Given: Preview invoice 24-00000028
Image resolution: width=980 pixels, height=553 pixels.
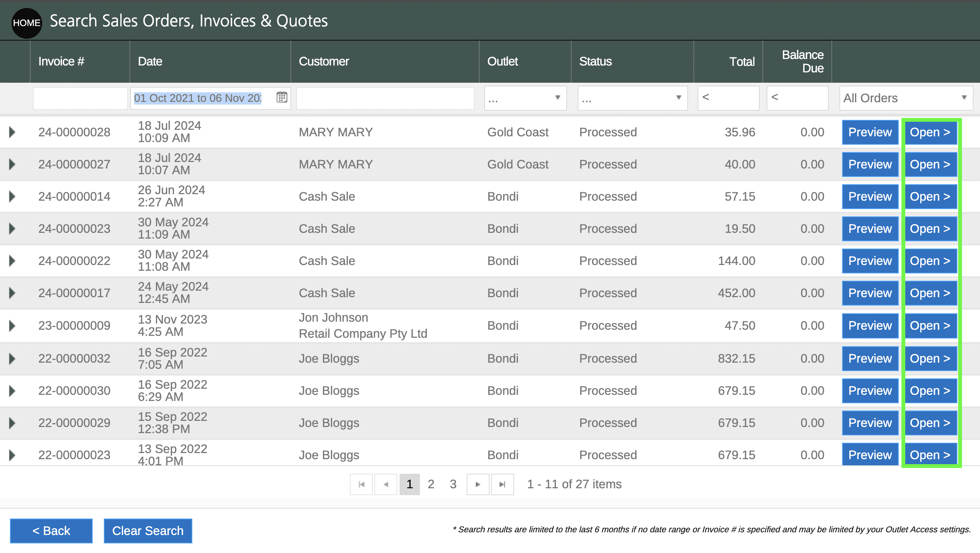Looking at the screenshot, I should [870, 132].
